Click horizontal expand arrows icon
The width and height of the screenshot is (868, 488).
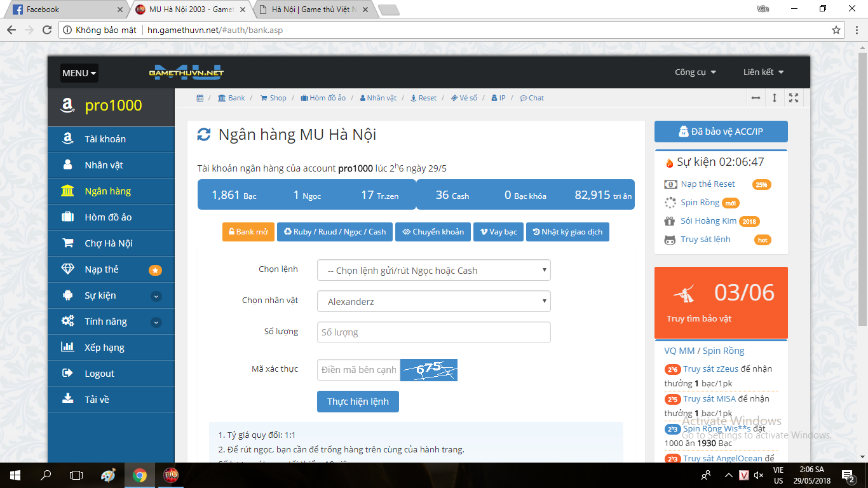[756, 98]
